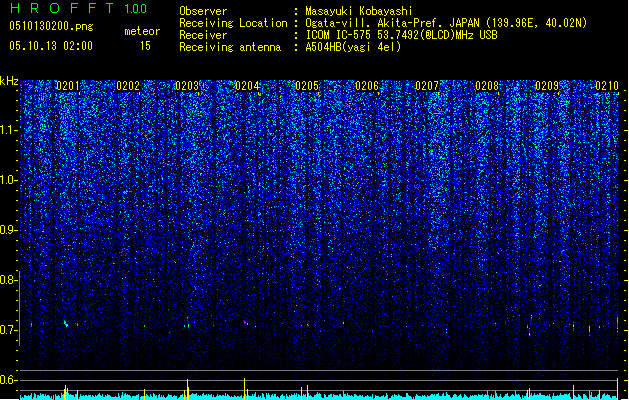The image size is (629, 400).
Task: Click the observer name Masayuki Kobayashi
Action: pyautogui.click(x=359, y=11)
